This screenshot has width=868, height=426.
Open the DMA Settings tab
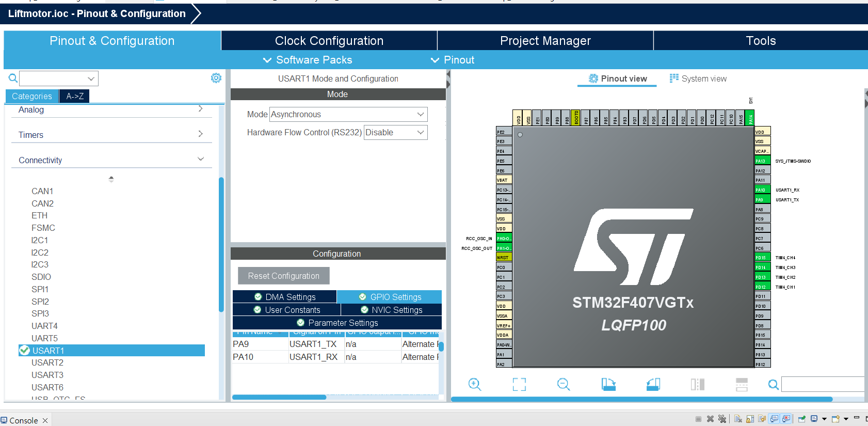click(285, 297)
